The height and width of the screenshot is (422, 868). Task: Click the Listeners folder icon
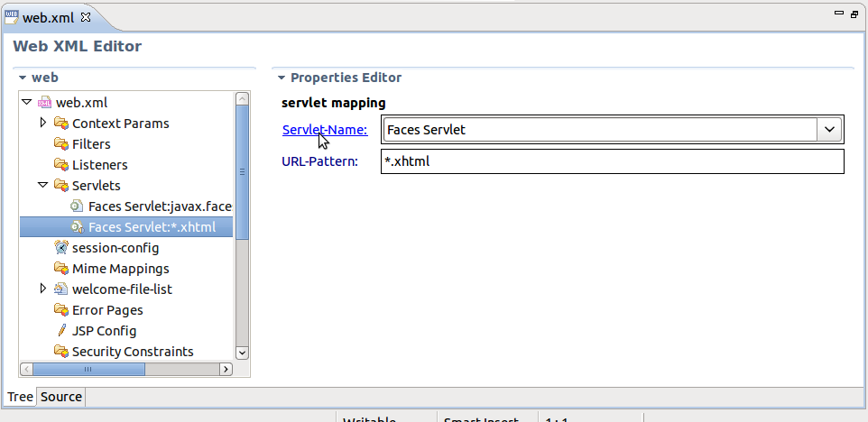click(60, 164)
